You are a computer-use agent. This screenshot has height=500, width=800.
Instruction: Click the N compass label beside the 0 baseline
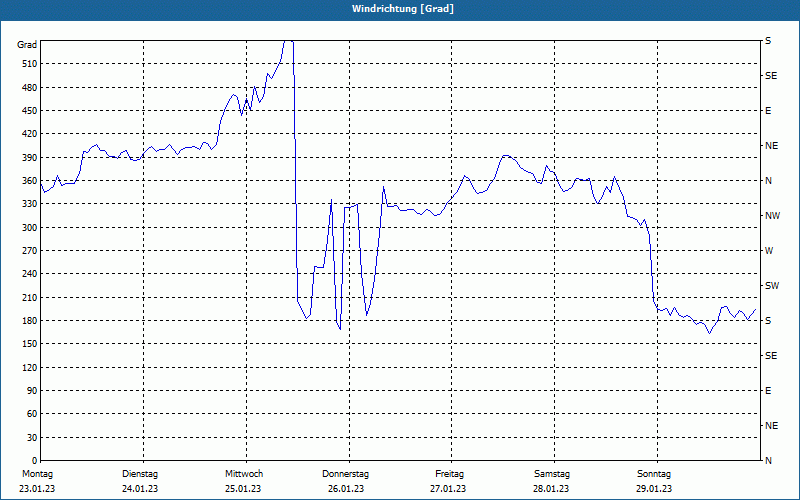(768, 461)
